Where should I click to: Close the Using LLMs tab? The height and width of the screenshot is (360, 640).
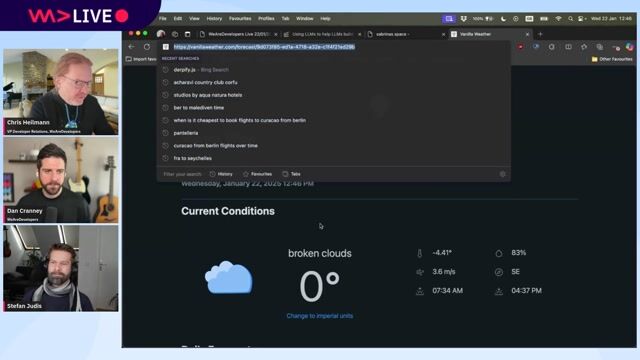[x=360, y=34]
